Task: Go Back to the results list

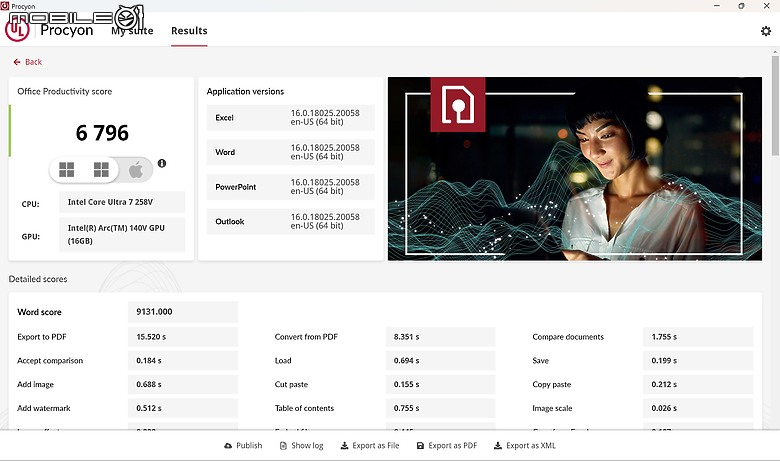Action: 27,62
